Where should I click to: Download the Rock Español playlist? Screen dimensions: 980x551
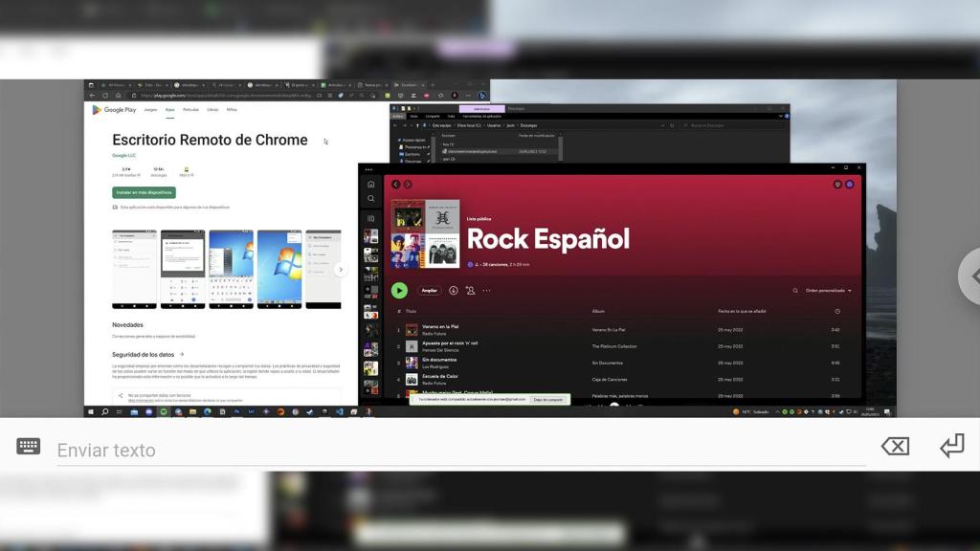click(x=453, y=291)
